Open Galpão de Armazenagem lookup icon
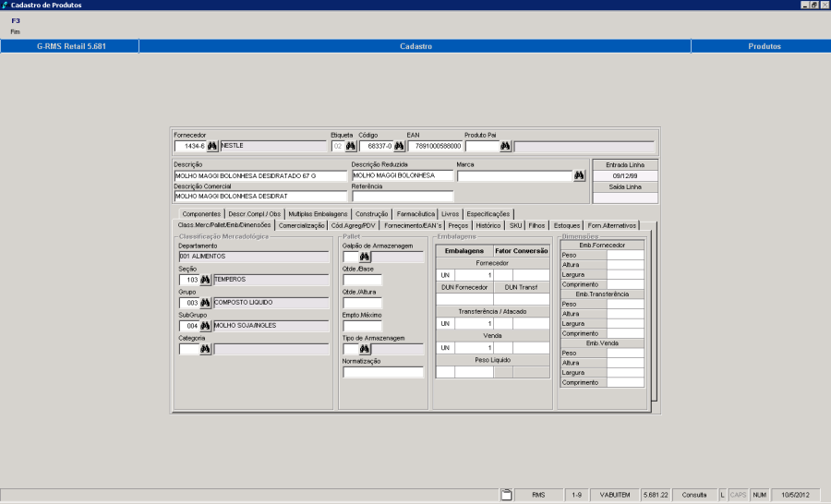831x504 pixels. [x=364, y=257]
